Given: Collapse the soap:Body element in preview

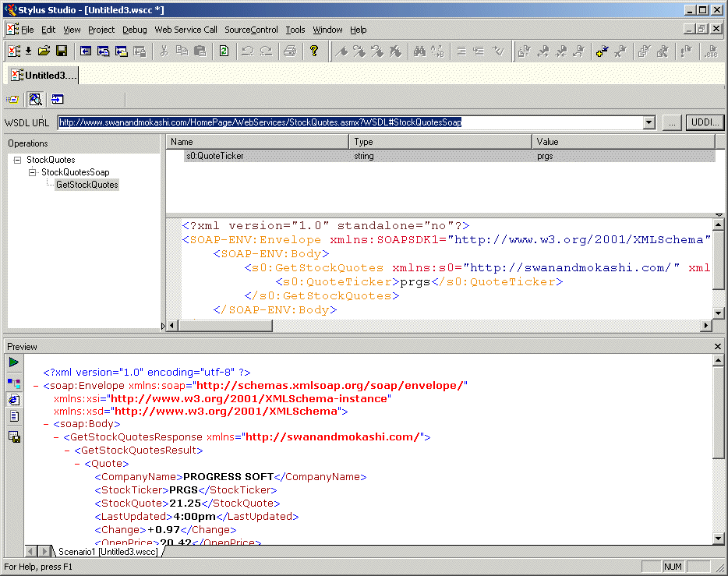Looking at the screenshot, I should click(x=48, y=424).
